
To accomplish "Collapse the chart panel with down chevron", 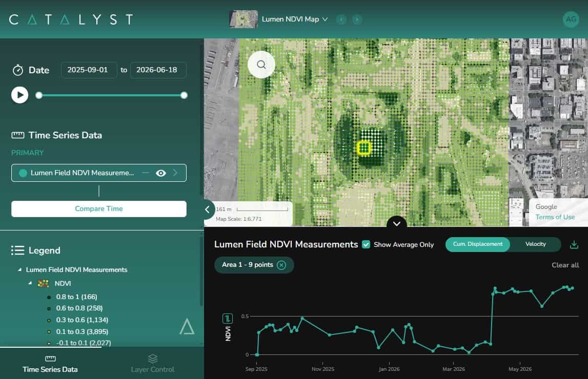I will point(396,224).
